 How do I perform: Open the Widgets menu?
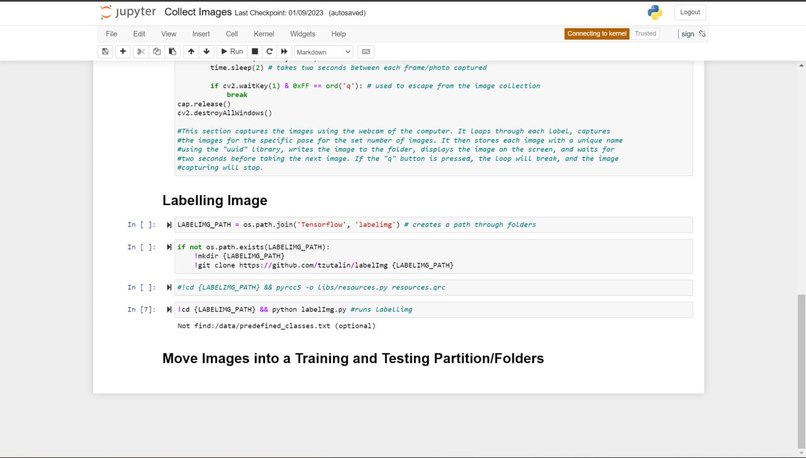(x=303, y=34)
